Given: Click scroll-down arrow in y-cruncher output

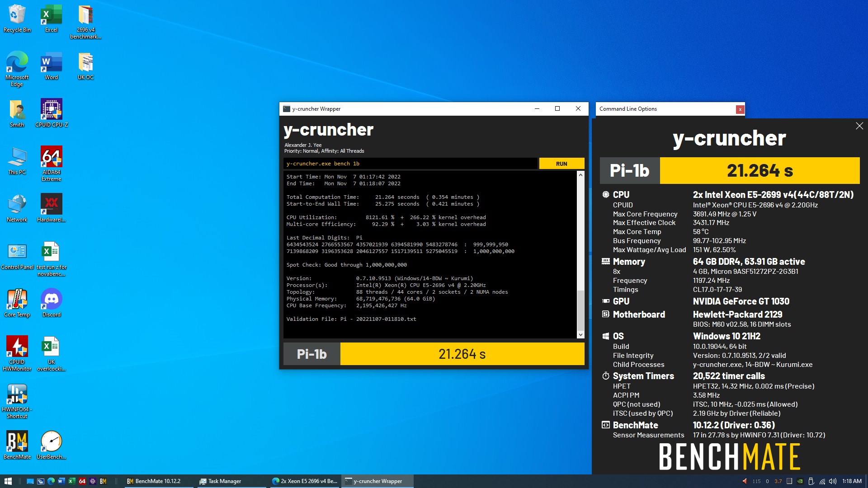Looking at the screenshot, I should [580, 335].
